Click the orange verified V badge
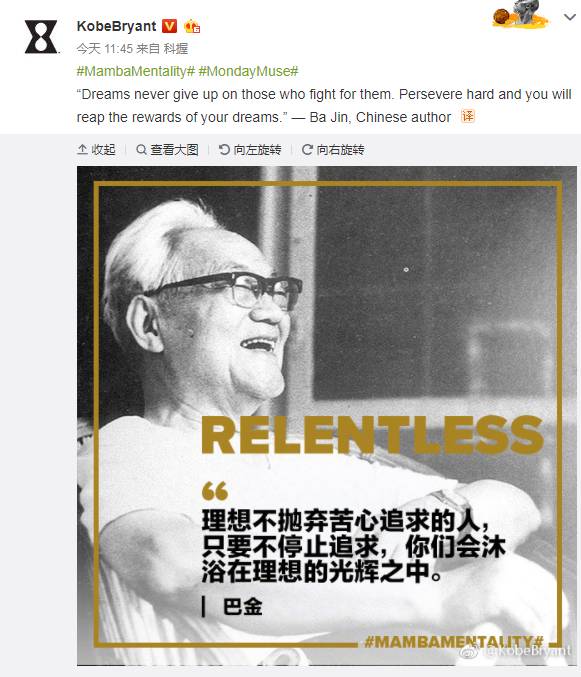 coord(169,26)
